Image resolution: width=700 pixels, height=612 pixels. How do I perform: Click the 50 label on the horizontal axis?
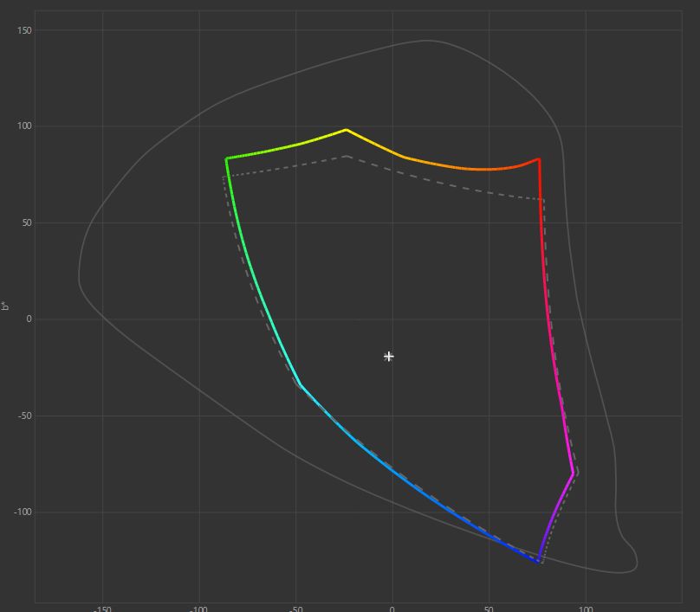click(489, 608)
